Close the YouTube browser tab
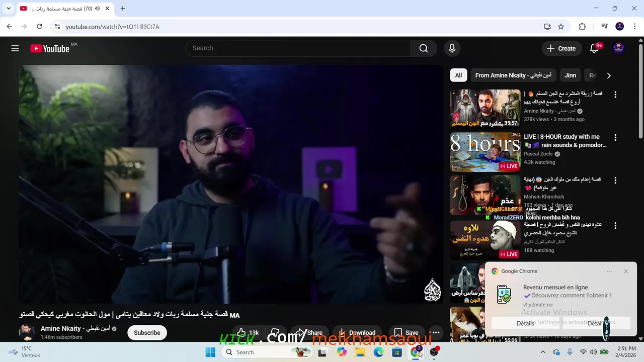Screen dimensions: 644x362 (107, 9)
